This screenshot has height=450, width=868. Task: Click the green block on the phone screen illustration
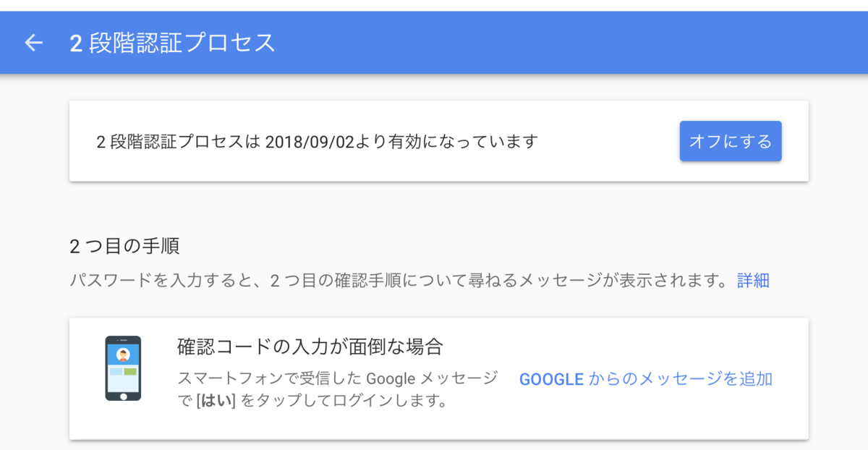pos(130,372)
